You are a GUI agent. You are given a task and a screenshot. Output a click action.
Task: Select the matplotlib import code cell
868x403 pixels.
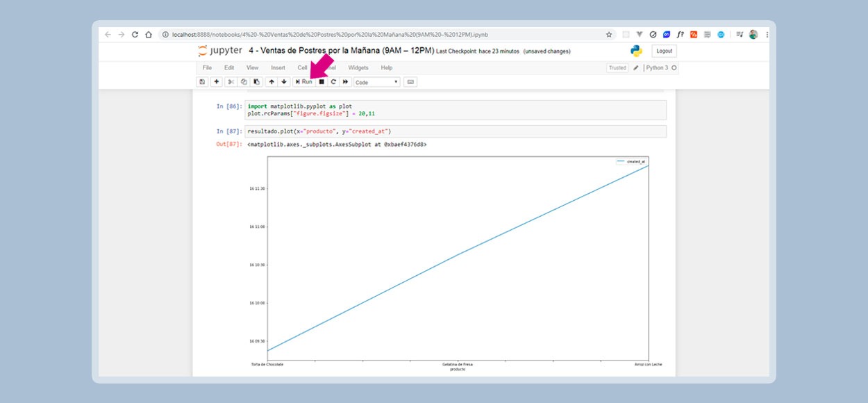[x=456, y=110]
